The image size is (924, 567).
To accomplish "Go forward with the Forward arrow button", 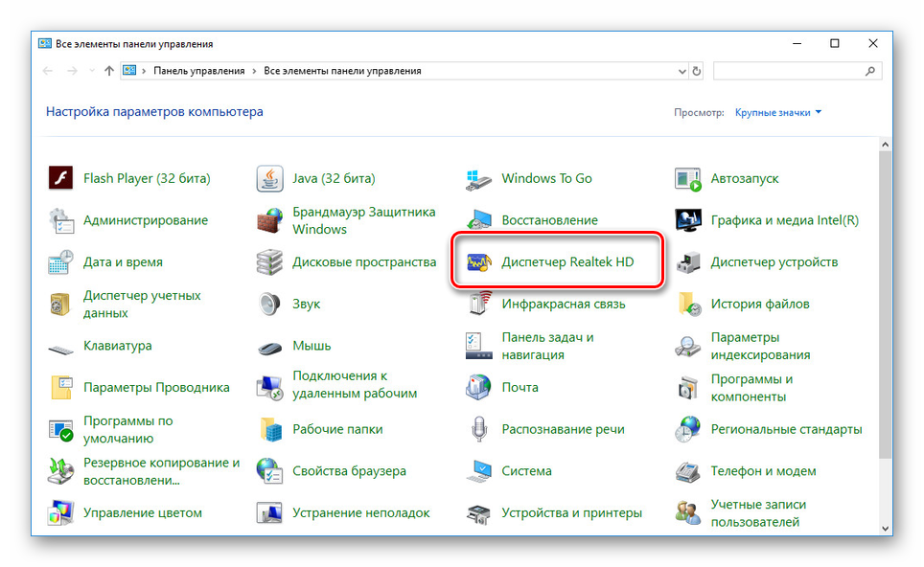I will click(x=72, y=71).
